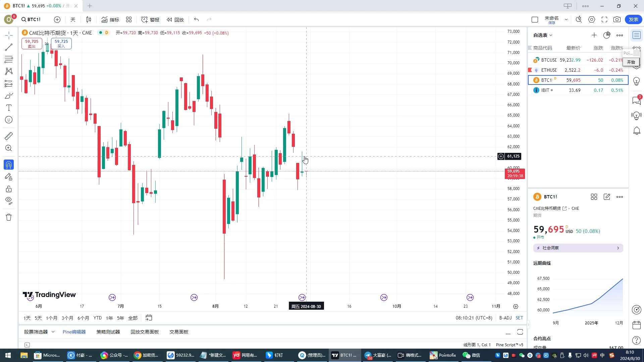Toggle magnet mode for drawings
The height and width of the screenshot is (362, 644).
click(x=9, y=165)
